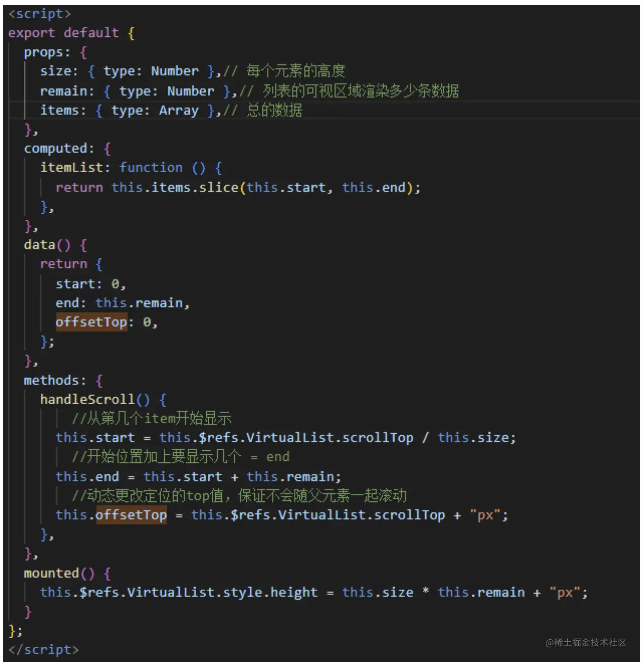Click highlighted 'offsetTop' in 'this.offsetTop =' line
This screenshot has width=644, height=665.
tap(131, 515)
